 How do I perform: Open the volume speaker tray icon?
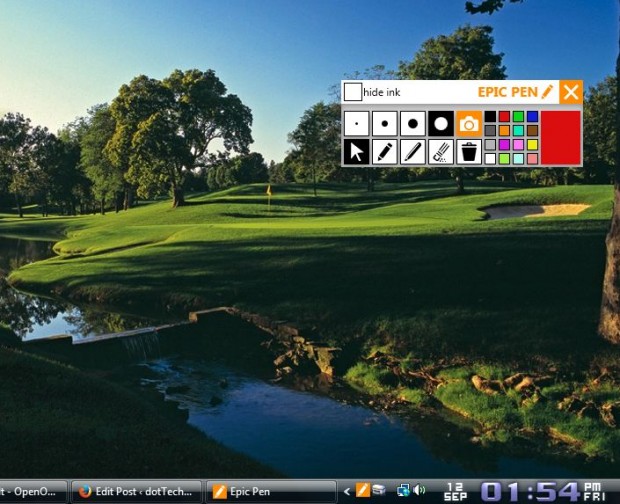tap(419, 491)
